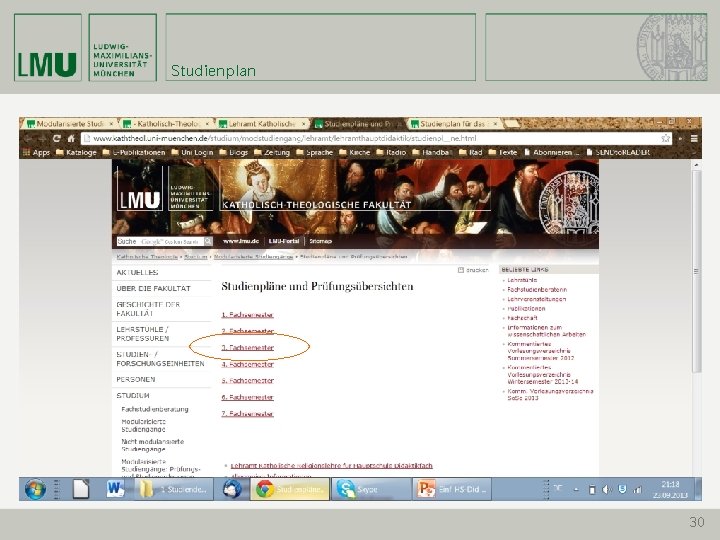
Task: Open Lehrstühle under Beliebte Links
Action: coord(522,280)
